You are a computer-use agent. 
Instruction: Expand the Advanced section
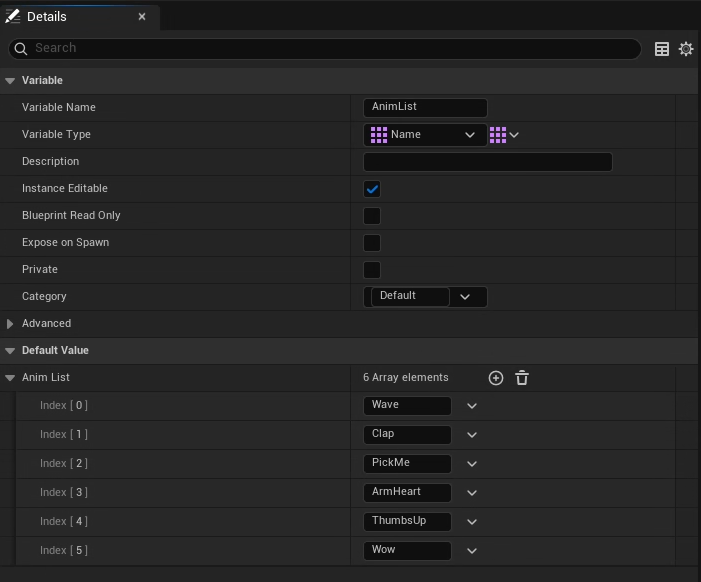(11, 324)
